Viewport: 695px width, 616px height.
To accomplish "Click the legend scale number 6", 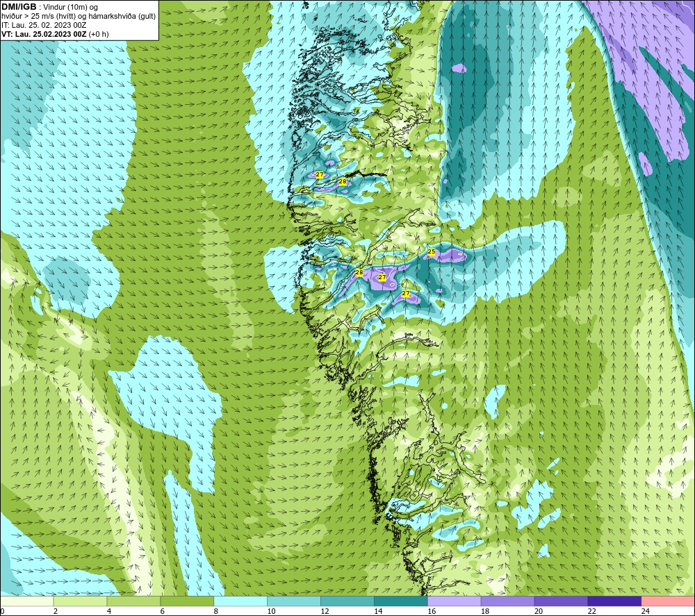I will [162, 611].
